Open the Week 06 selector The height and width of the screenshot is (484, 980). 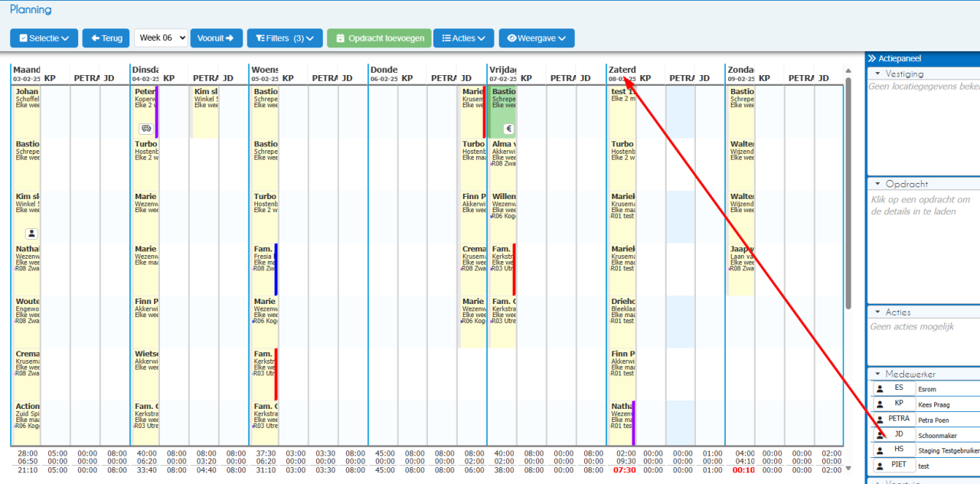[161, 38]
